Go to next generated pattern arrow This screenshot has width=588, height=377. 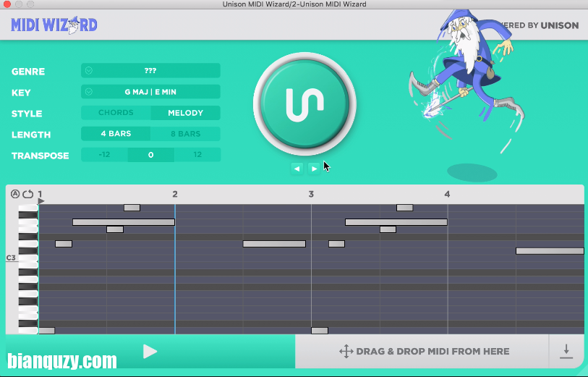point(314,169)
